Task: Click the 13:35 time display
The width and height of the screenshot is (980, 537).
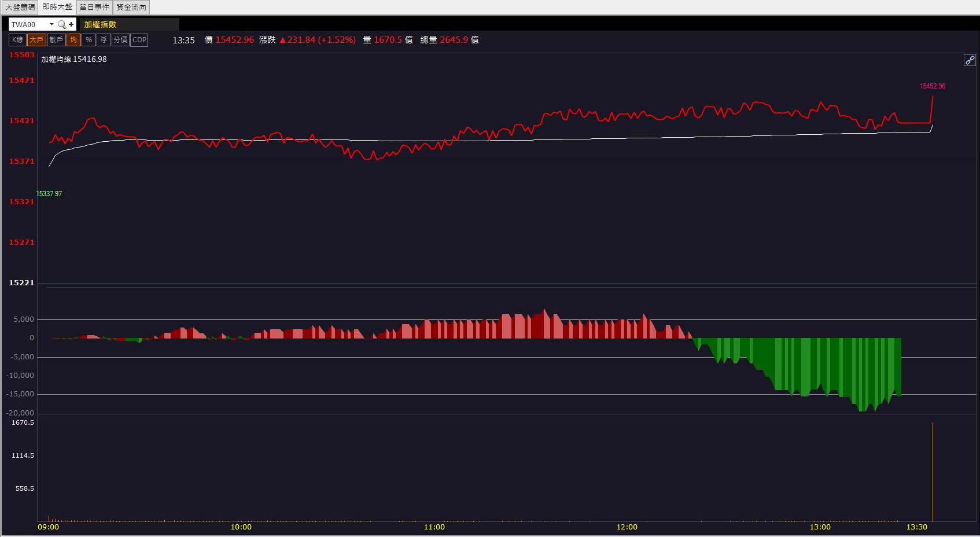Action: point(183,40)
